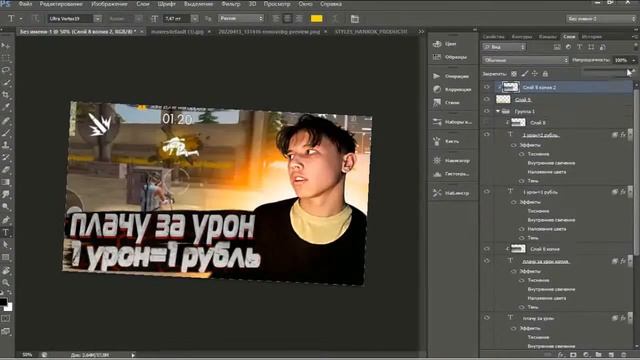Filter layers by adjustment layer icon
This screenshot has height=360, width=640.
[x=568, y=47]
